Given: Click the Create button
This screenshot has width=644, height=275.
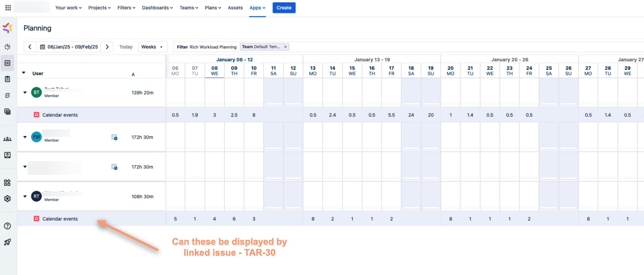Looking at the screenshot, I should click(x=284, y=8).
